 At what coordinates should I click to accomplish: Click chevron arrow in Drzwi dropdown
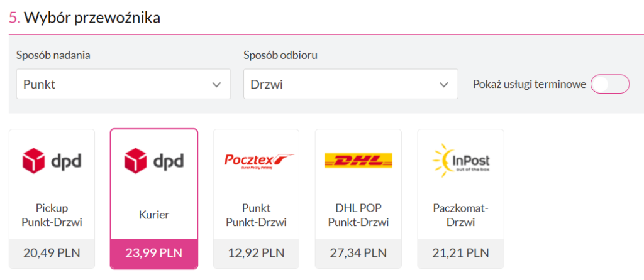point(443,85)
